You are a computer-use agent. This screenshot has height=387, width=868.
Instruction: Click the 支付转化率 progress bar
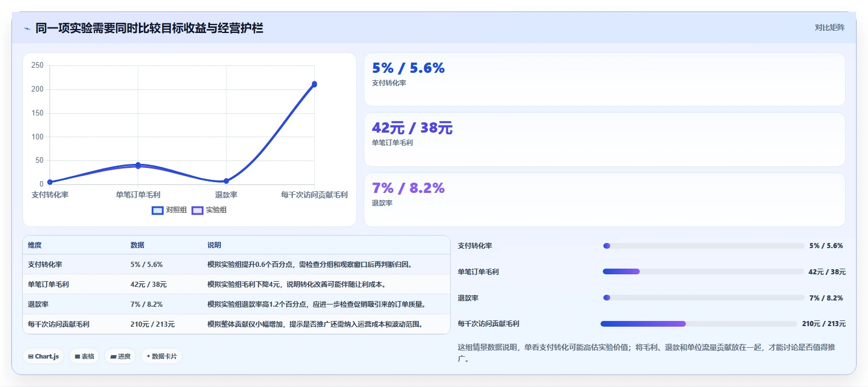(x=704, y=246)
